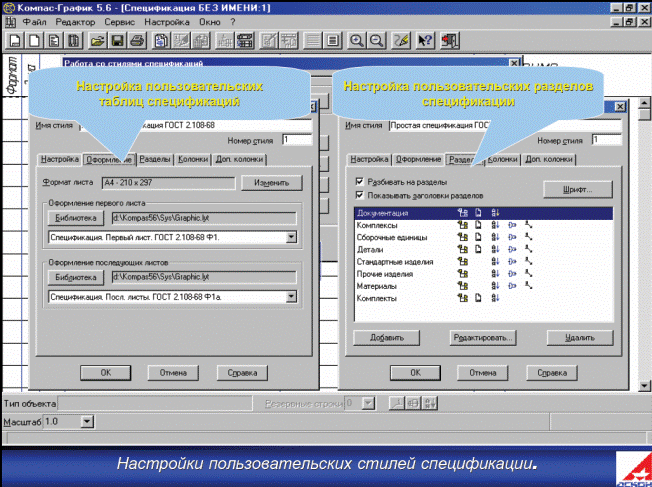Image resolution: width=652 pixels, height=487 pixels.
Task: Switch to Разделы tab in left dialog
Action: pos(155,159)
